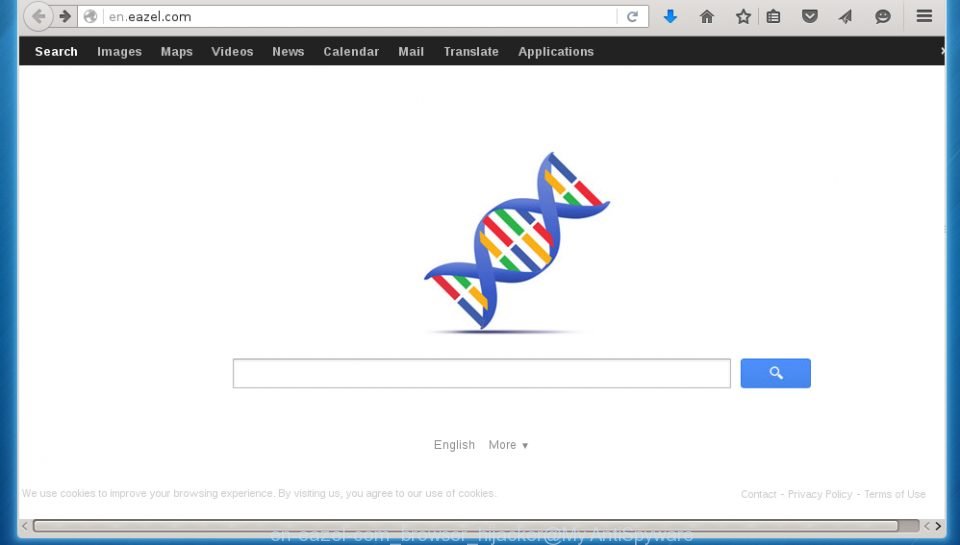Show bookmarks list icon
Image resolution: width=960 pixels, height=545 pixels.
(773, 17)
